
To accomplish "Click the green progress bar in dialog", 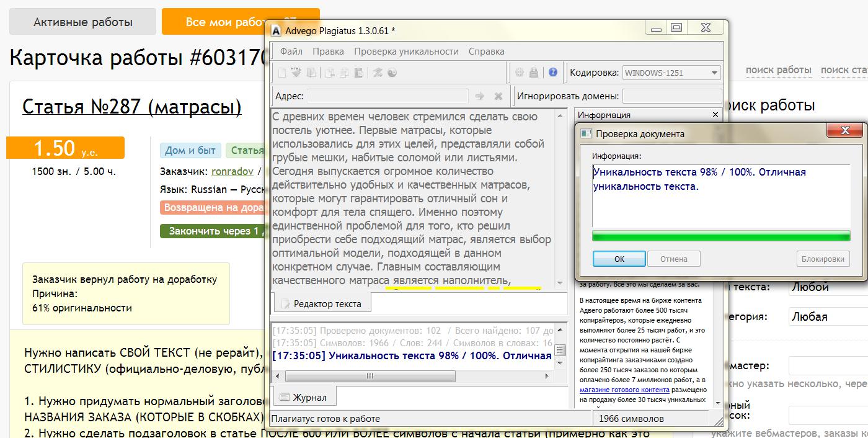I will tap(720, 236).
